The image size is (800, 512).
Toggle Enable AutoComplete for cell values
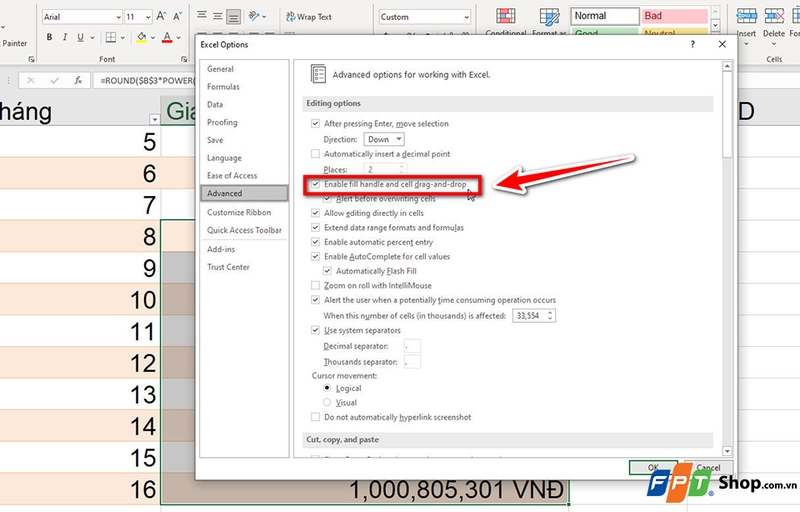(315, 257)
